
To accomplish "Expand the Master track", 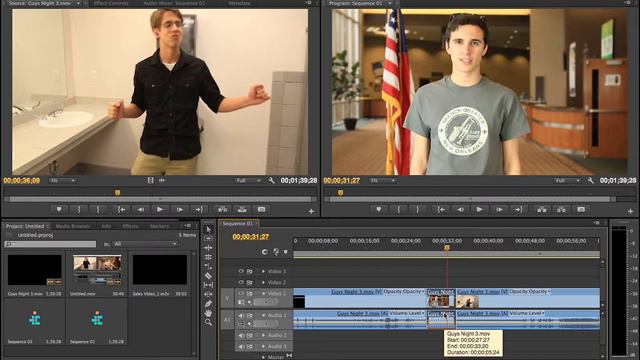I will click(x=264, y=357).
